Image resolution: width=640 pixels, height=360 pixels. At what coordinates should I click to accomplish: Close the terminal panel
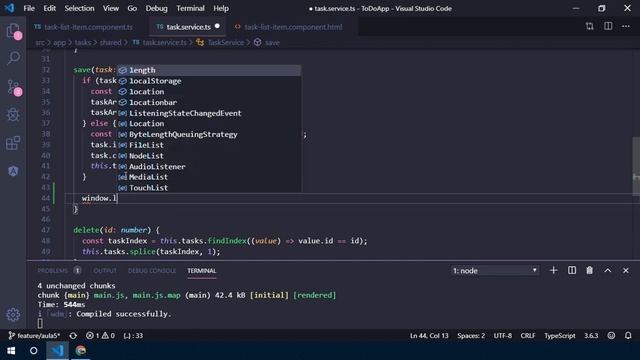point(626,270)
